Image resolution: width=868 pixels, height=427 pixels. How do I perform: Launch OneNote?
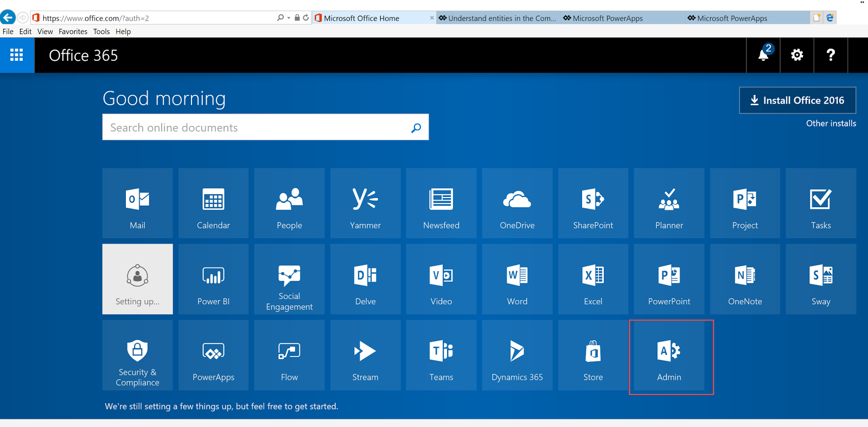(745, 279)
